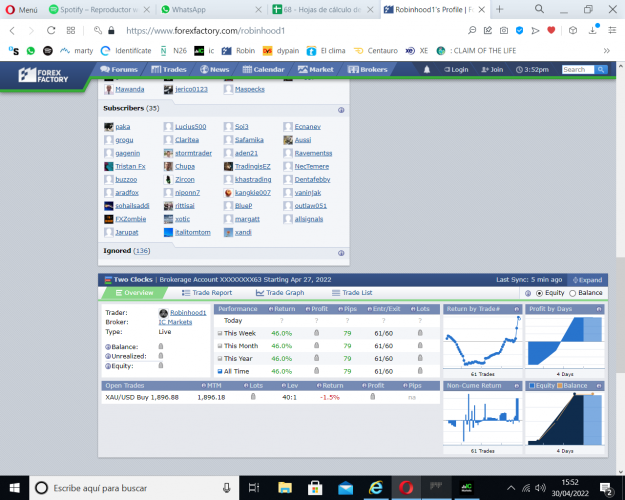Open the Brokers menu

[368, 69]
